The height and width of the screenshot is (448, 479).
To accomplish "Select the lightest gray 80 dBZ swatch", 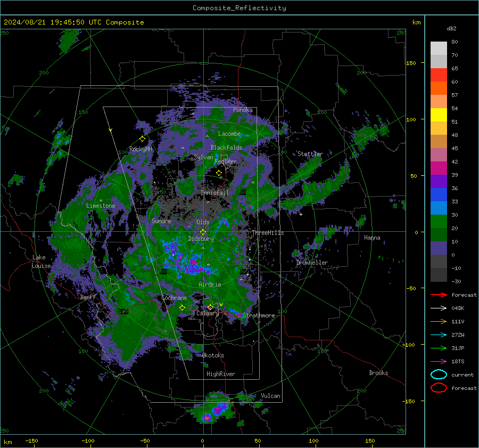I will [x=439, y=48].
